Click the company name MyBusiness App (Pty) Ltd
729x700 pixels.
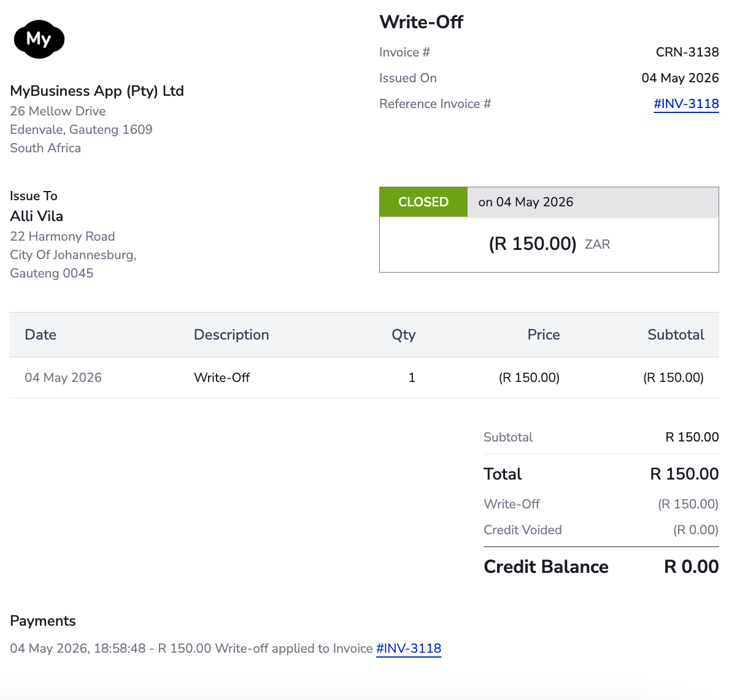97,91
